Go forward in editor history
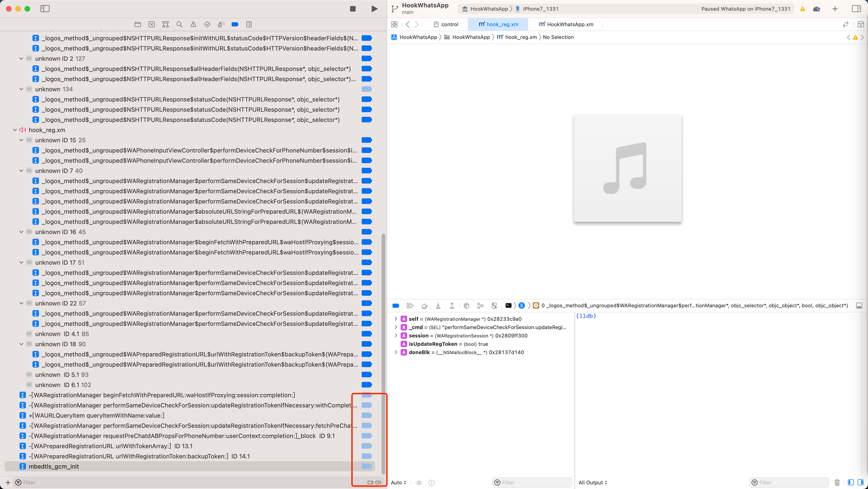This screenshot has height=489, width=868. [x=417, y=24]
